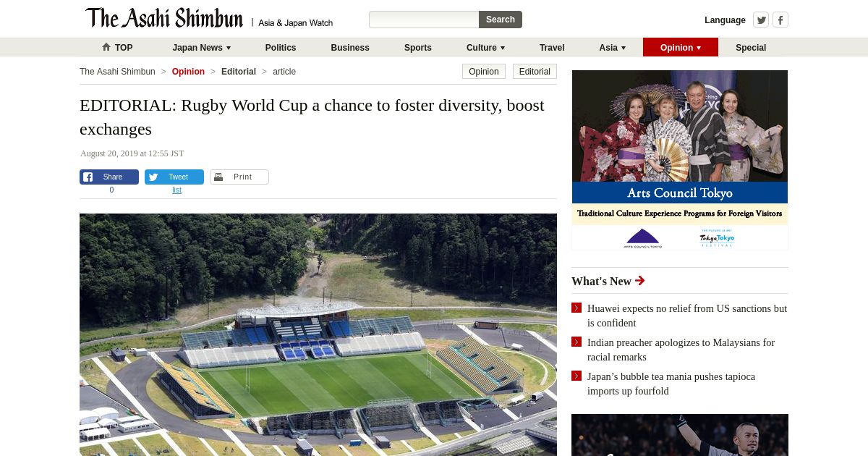Print the article using Print button
Image resolution: width=868 pixels, height=456 pixels.
(239, 177)
